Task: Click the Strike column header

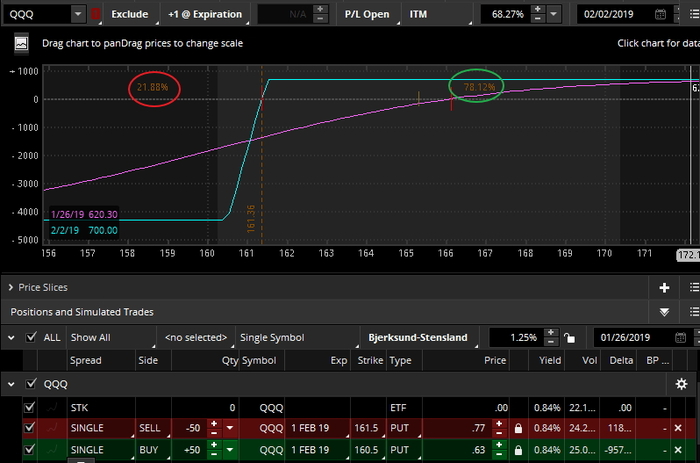Action: point(368,361)
